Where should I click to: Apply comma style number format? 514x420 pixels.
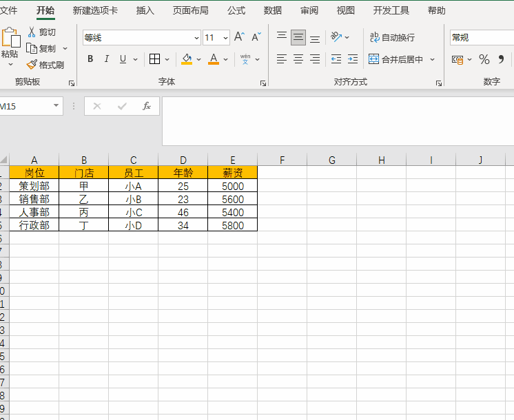tap(501, 59)
